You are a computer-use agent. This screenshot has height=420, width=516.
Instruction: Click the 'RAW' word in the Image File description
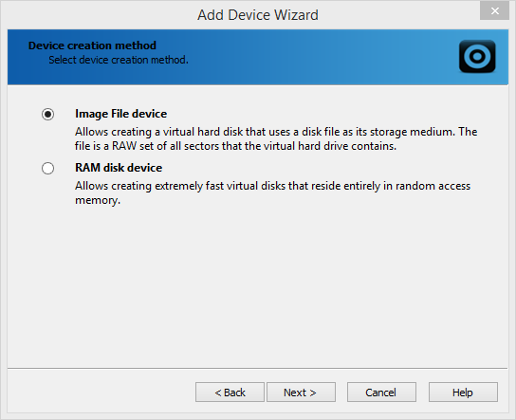click(124, 146)
